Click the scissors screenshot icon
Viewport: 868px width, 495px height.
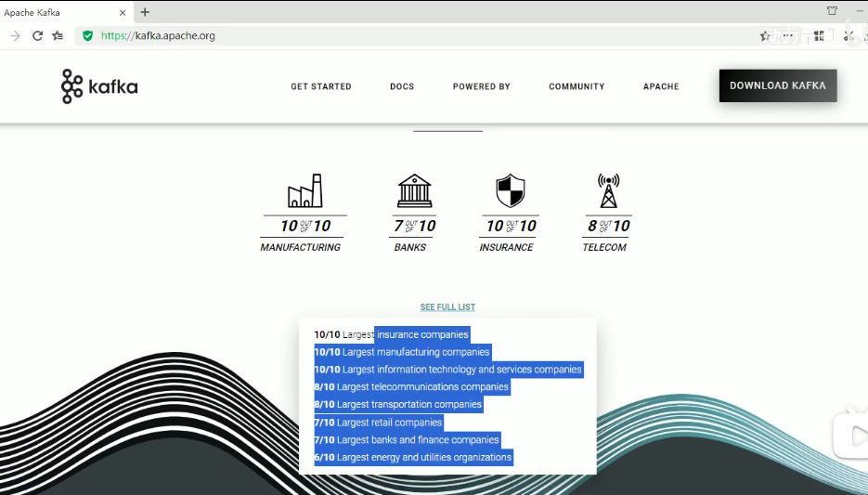click(849, 36)
